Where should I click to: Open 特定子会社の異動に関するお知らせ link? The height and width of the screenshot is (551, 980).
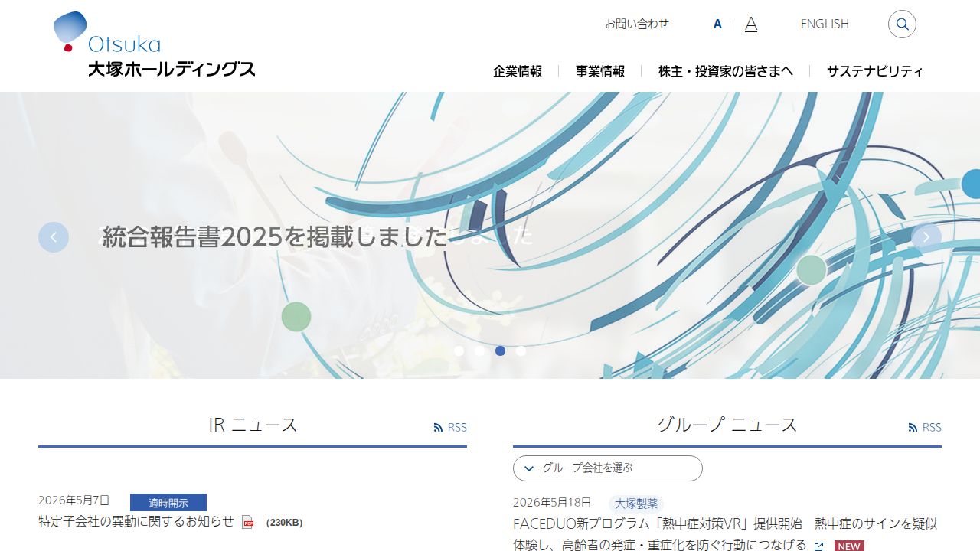tap(136, 521)
